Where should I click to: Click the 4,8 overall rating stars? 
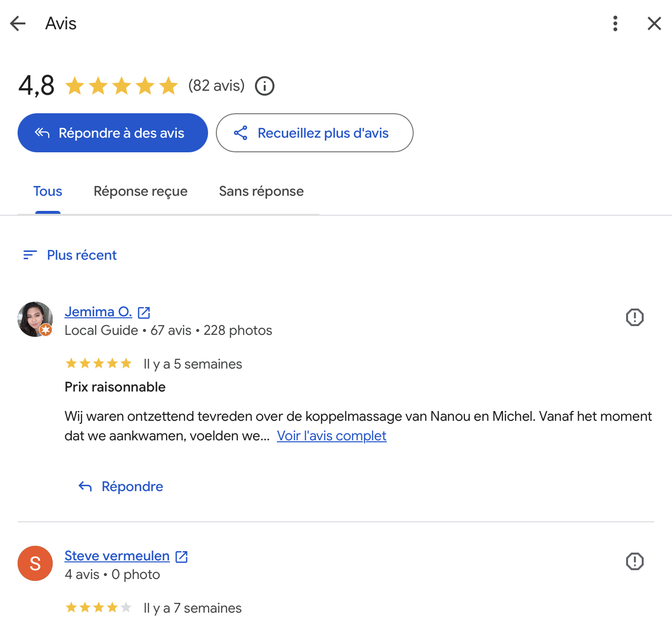tap(122, 86)
